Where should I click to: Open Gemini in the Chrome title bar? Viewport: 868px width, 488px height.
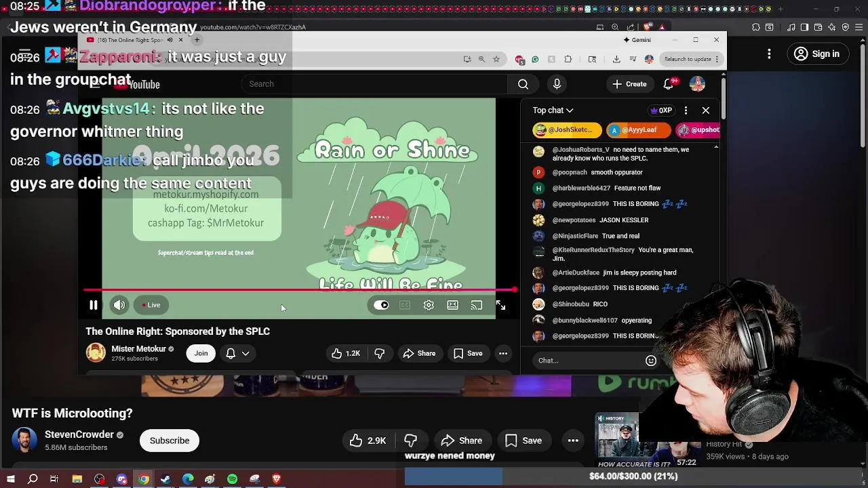(x=637, y=40)
